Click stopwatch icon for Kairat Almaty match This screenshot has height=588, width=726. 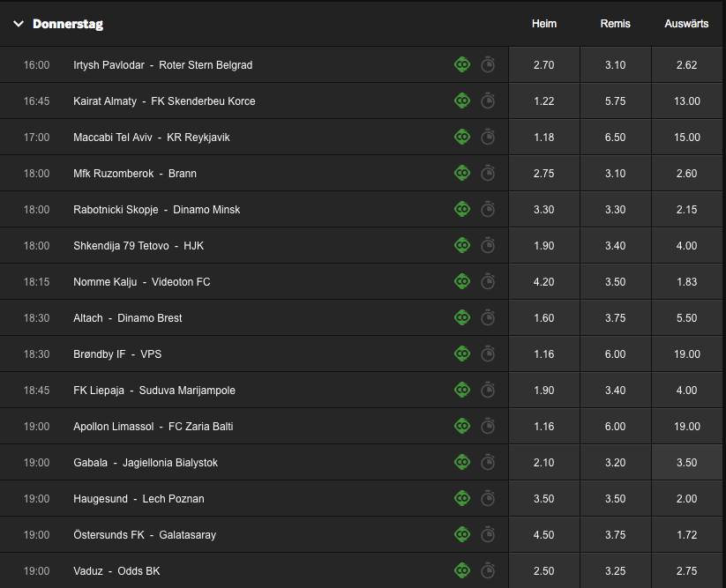[488, 100]
